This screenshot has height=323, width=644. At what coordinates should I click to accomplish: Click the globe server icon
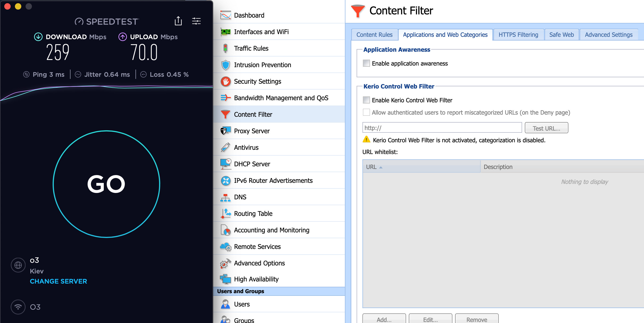(x=18, y=265)
